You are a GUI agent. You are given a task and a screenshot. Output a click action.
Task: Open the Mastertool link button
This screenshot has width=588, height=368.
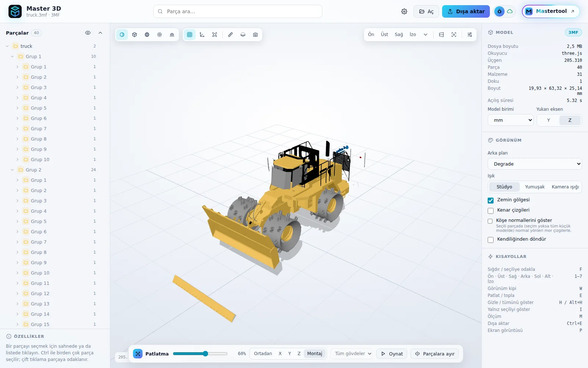point(551,11)
